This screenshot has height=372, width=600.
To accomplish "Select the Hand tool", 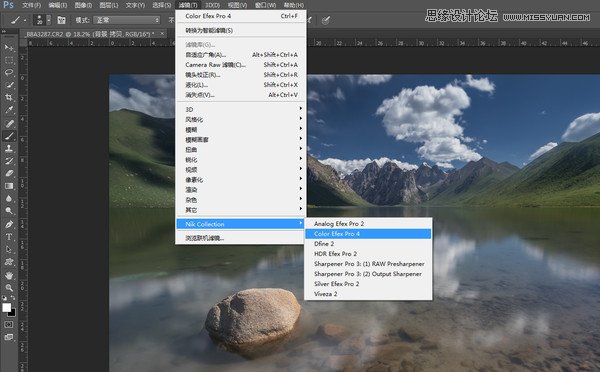I will click(9, 275).
